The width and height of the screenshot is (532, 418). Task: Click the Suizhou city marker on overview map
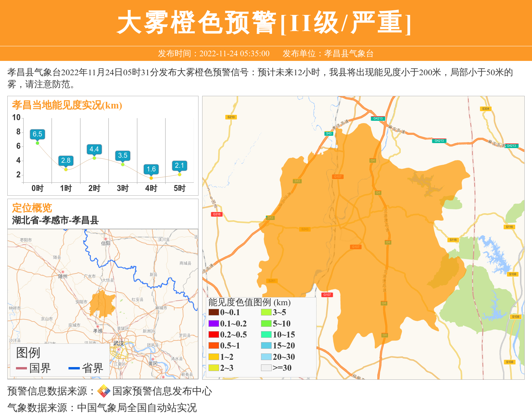tap(63, 272)
